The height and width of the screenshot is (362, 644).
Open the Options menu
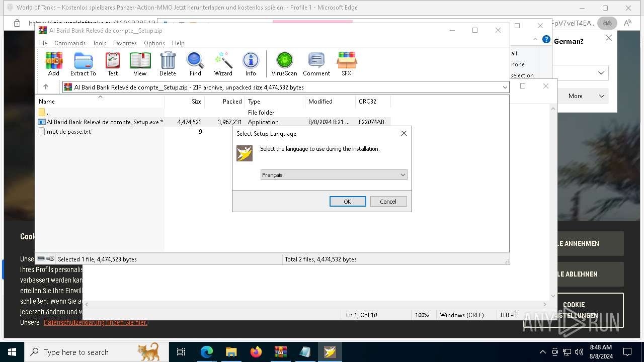(154, 43)
